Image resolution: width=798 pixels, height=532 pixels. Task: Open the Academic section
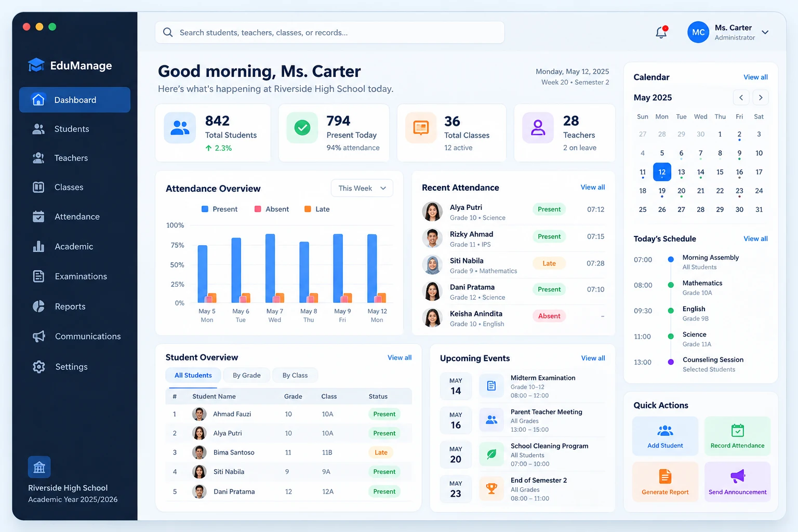tap(74, 246)
